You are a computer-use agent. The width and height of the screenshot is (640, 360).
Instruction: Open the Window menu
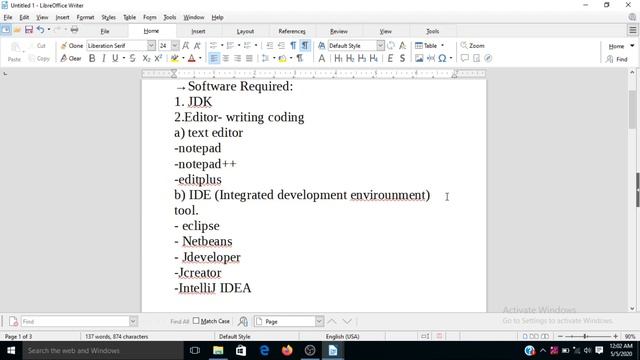click(193, 17)
